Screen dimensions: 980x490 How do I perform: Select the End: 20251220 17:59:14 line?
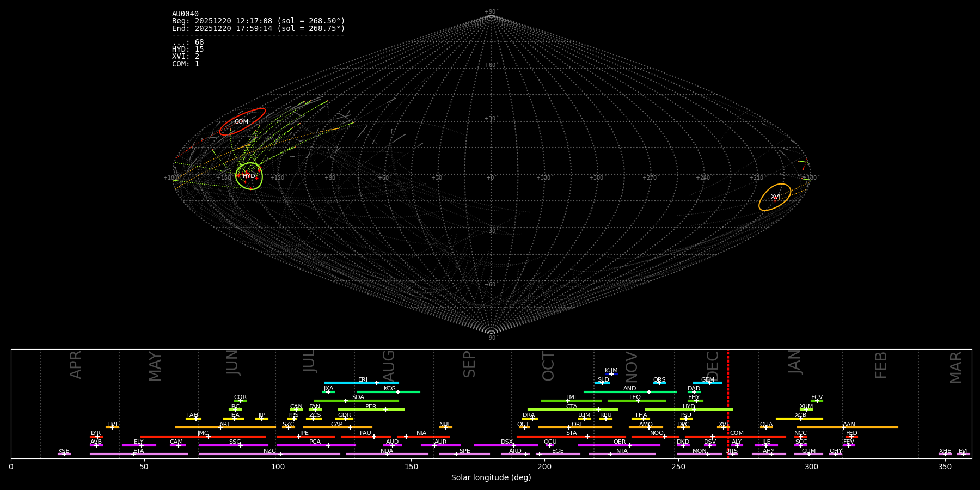(259, 28)
